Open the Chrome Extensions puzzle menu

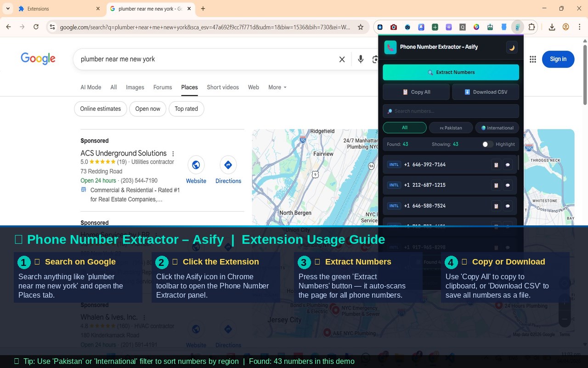click(531, 27)
